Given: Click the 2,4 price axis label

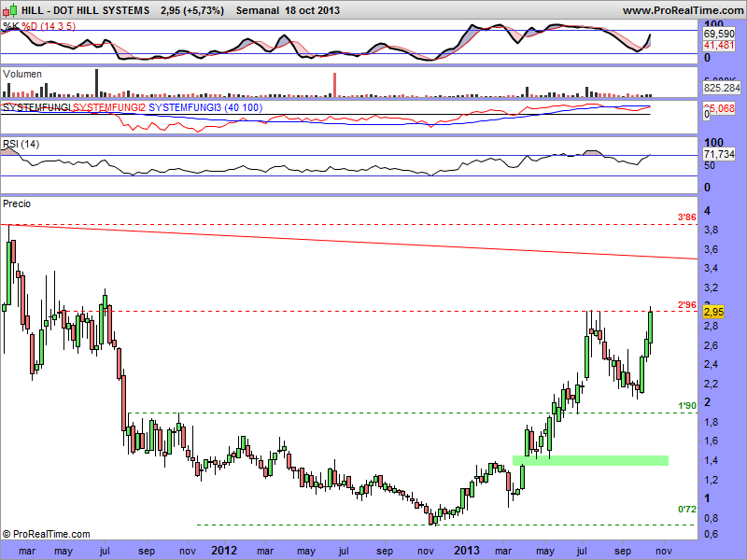Looking at the screenshot, I should [712, 365].
